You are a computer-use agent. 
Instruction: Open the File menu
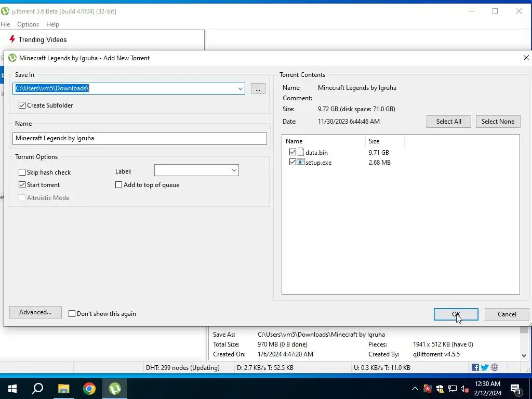click(5, 24)
